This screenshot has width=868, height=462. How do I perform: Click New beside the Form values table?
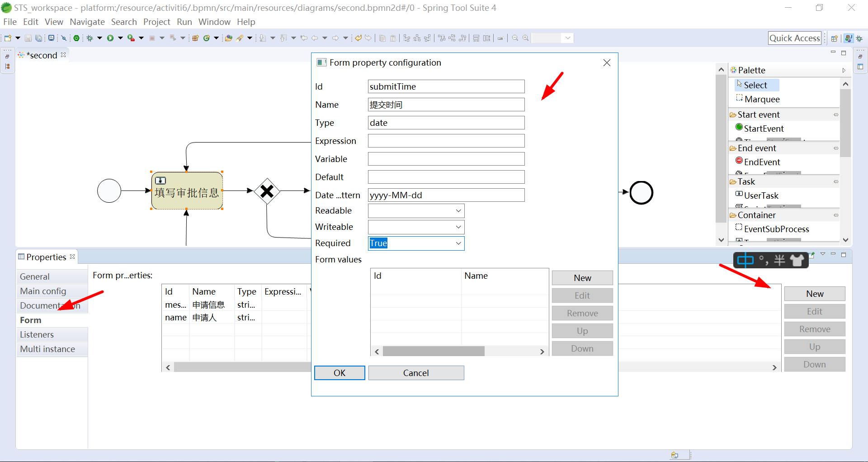point(582,278)
